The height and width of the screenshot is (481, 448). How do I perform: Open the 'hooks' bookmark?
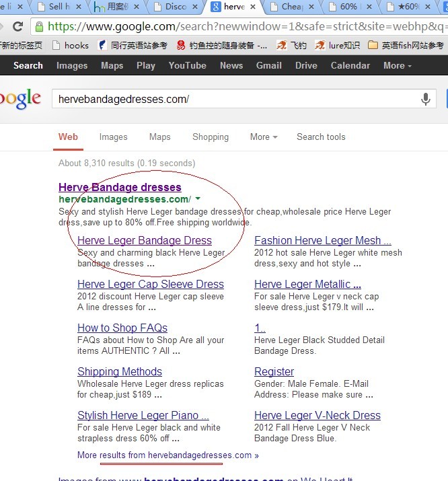(x=71, y=46)
